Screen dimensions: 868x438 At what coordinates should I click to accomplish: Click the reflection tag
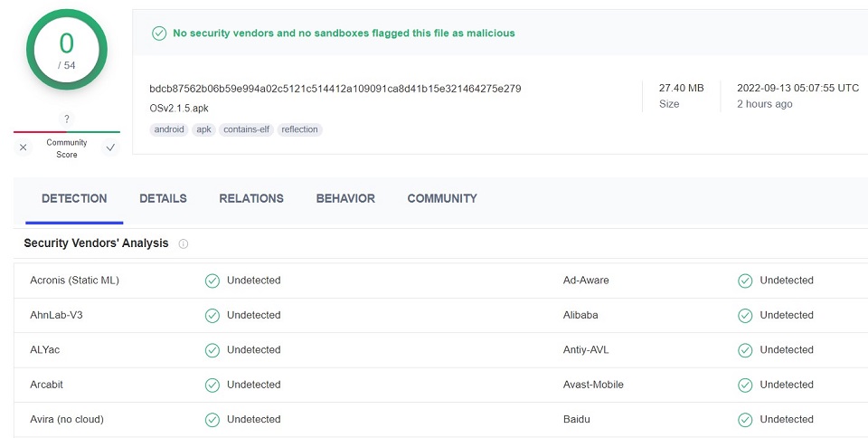point(299,129)
